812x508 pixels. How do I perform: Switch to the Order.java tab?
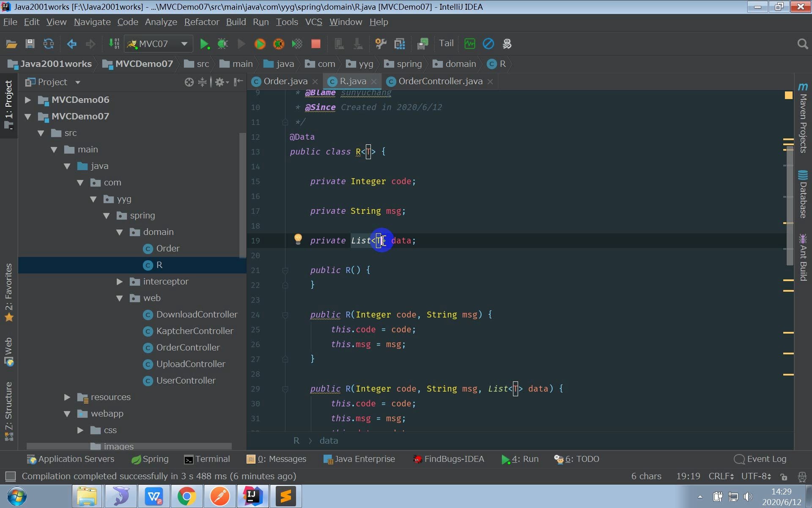point(285,81)
